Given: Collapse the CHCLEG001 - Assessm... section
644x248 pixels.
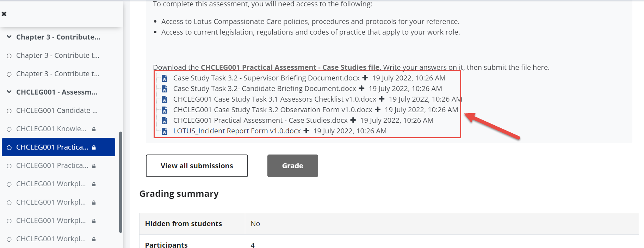Looking at the screenshot, I should click(x=9, y=92).
